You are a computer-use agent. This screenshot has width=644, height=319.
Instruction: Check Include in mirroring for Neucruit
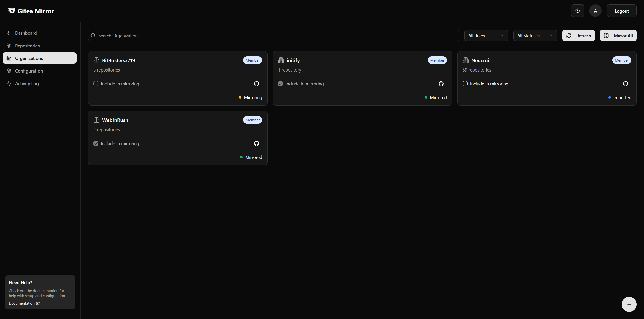[x=465, y=84]
